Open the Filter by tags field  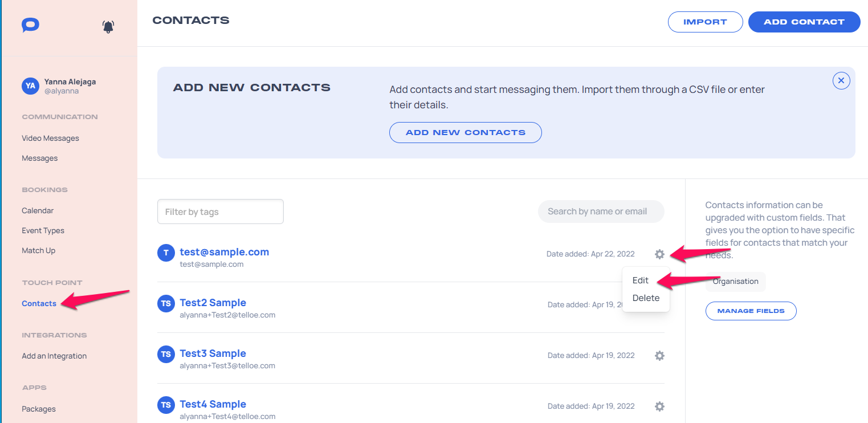(x=221, y=211)
